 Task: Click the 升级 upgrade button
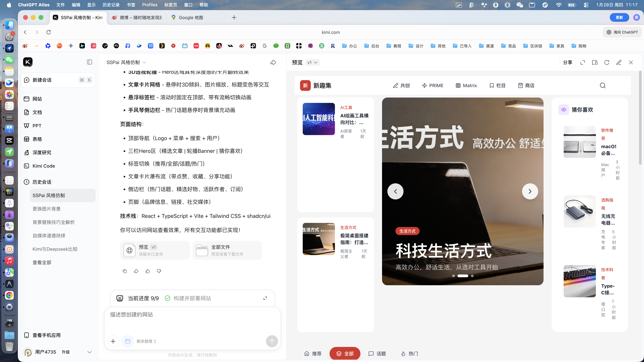click(x=66, y=352)
